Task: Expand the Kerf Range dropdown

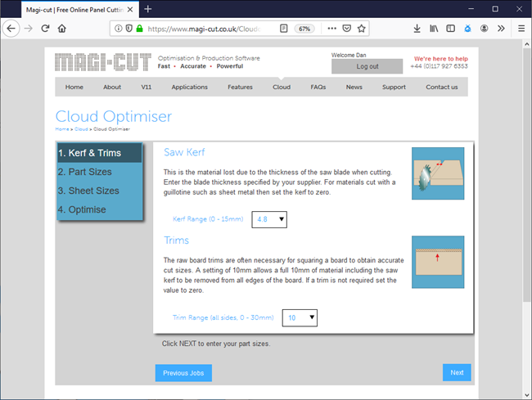Action: (269, 219)
